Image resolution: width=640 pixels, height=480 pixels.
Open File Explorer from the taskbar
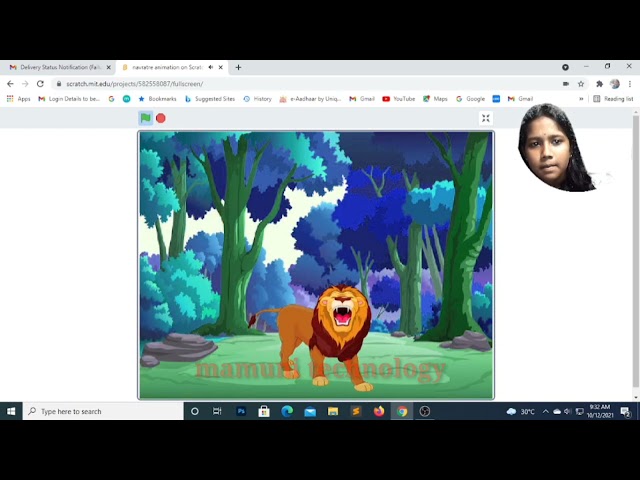click(333, 411)
